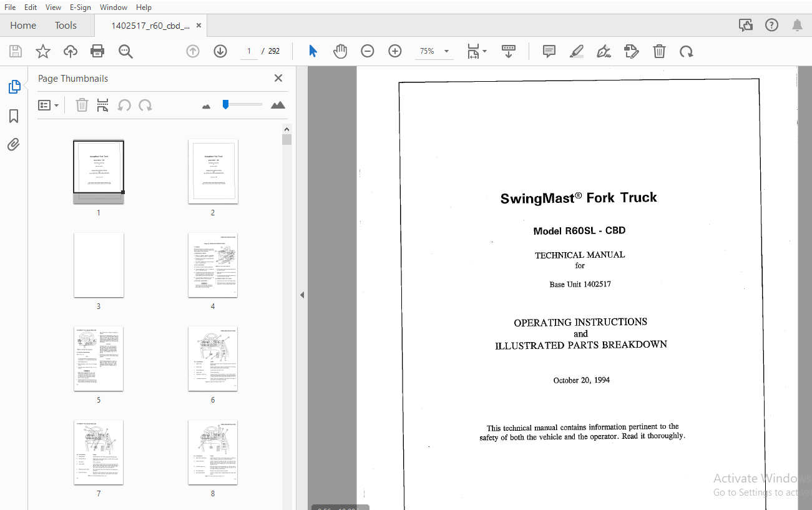Delete page using toolbar trash icon
Viewport: 812px width, 510px height.
pos(659,51)
